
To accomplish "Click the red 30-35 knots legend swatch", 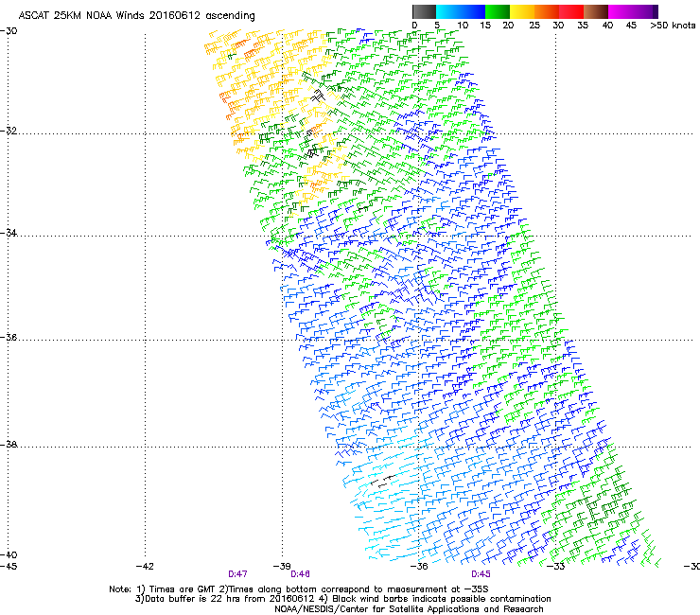I will (571, 11).
